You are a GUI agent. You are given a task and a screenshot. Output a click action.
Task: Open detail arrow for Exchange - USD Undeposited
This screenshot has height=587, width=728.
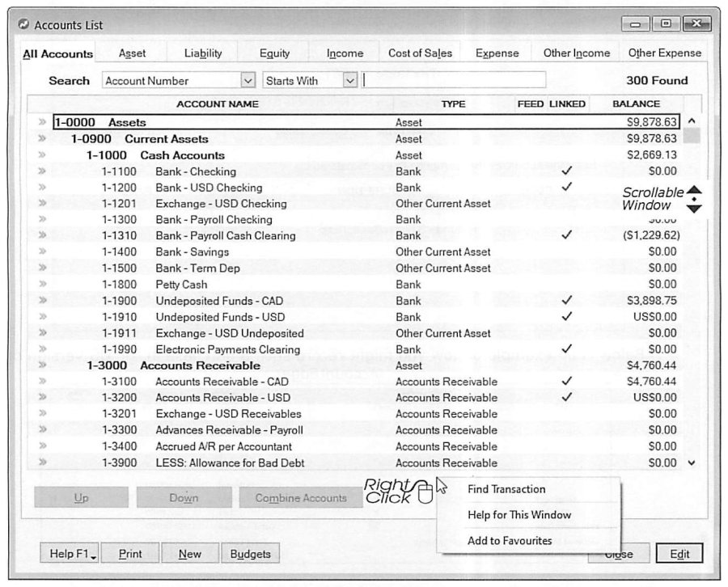42,332
